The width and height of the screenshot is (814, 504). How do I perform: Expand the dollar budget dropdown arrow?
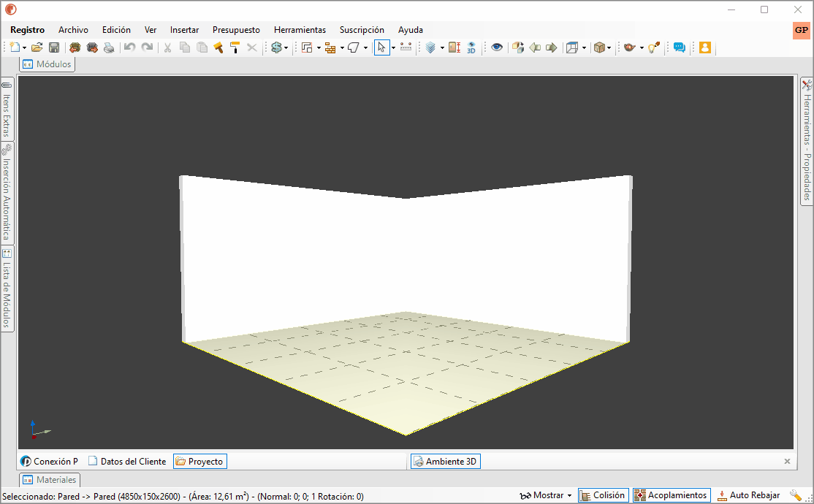(286, 47)
